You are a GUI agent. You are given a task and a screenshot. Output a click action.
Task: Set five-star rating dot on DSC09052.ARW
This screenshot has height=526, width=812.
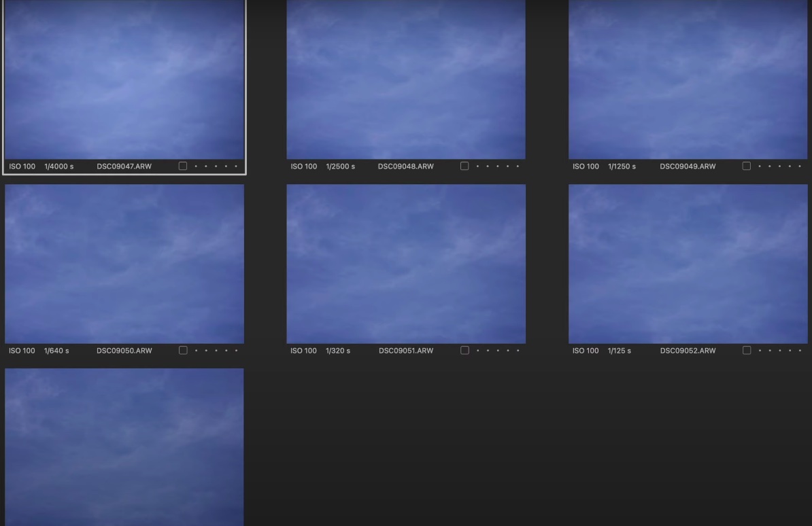coord(800,351)
